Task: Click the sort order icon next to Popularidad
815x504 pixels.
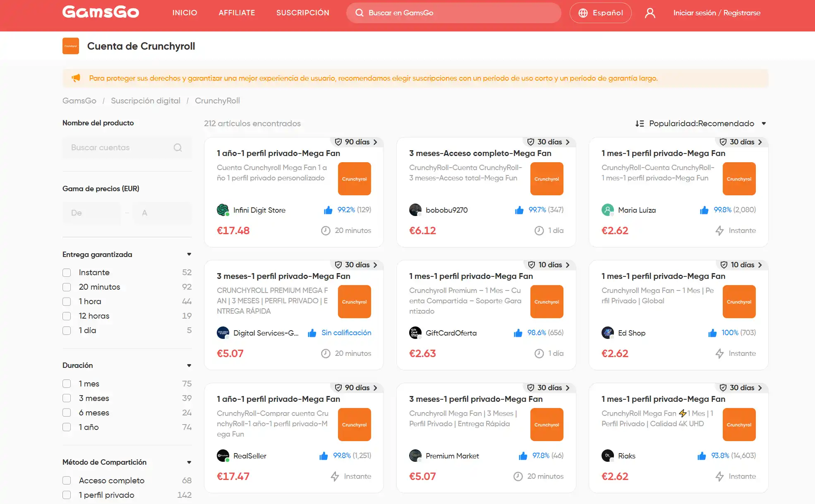Action: (640, 123)
